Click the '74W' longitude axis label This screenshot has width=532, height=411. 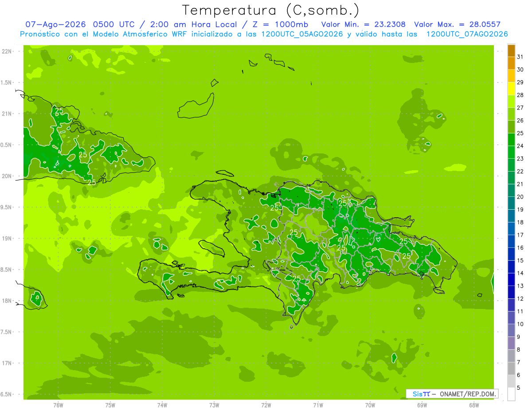click(162, 405)
